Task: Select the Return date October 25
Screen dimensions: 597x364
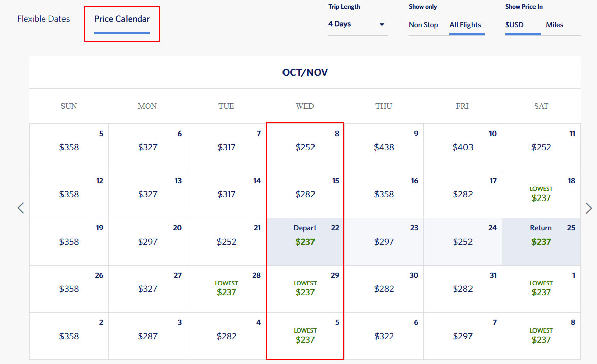Action: click(541, 242)
